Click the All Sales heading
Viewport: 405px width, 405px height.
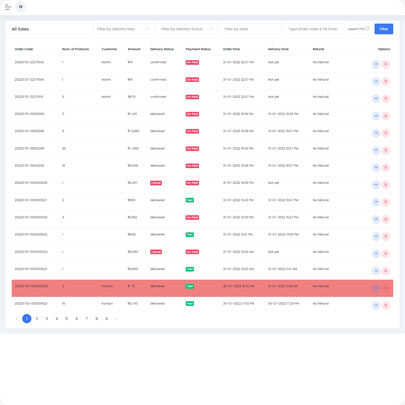pyautogui.click(x=20, y=29)
